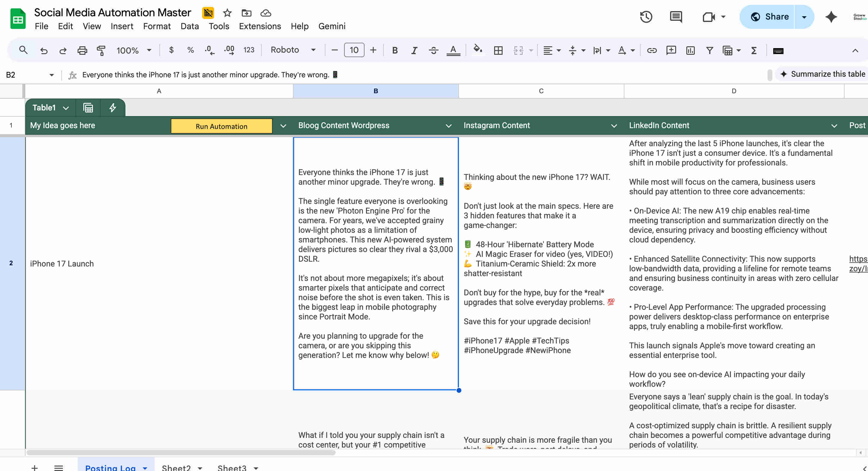
Task: Open the LinkedIn Content column dropdown
Action: [834, 126]
